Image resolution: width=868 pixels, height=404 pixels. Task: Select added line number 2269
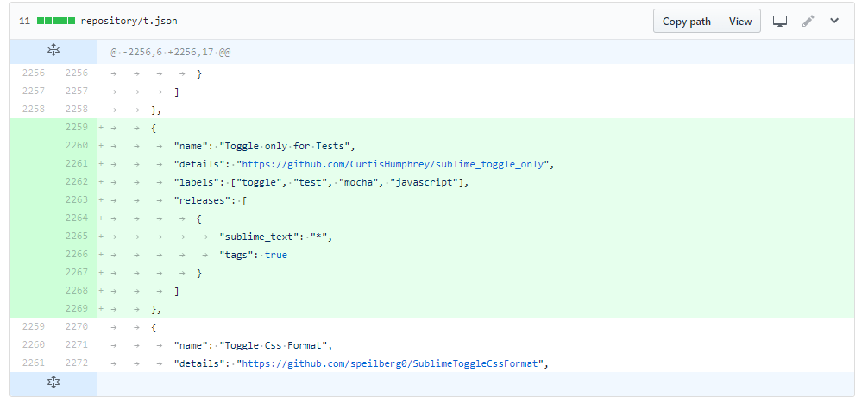pos(77,308)
